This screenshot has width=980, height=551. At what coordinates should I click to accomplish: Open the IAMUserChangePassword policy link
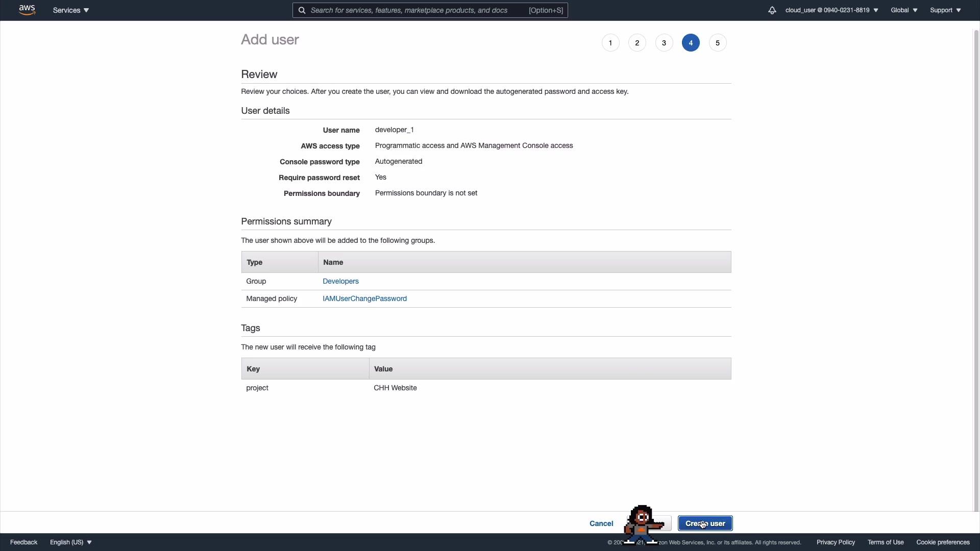click(364, 298)
